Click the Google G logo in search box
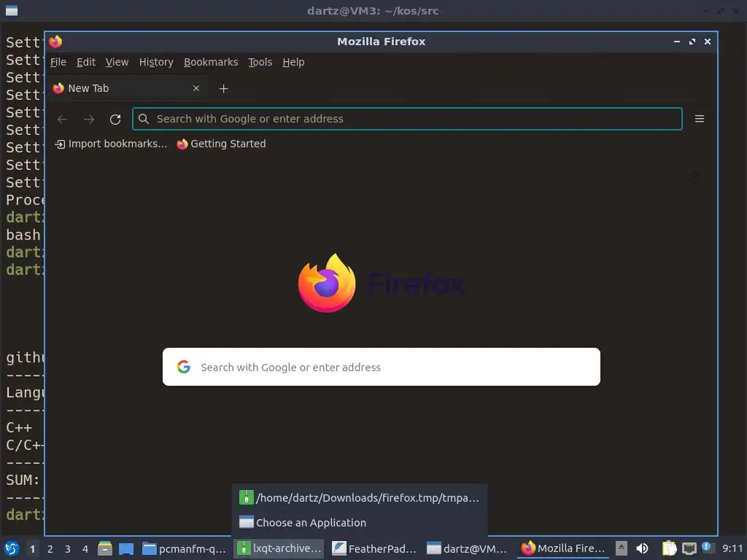 coord(183,367)
